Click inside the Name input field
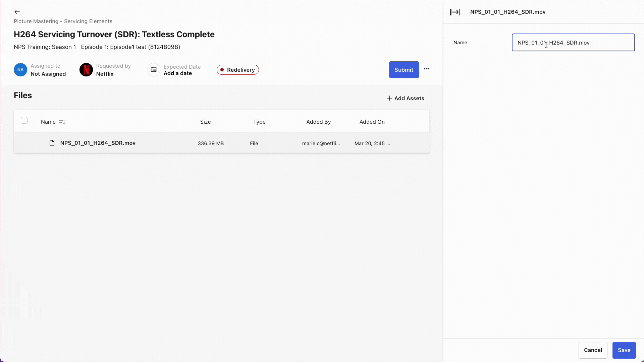 (573, 43)
